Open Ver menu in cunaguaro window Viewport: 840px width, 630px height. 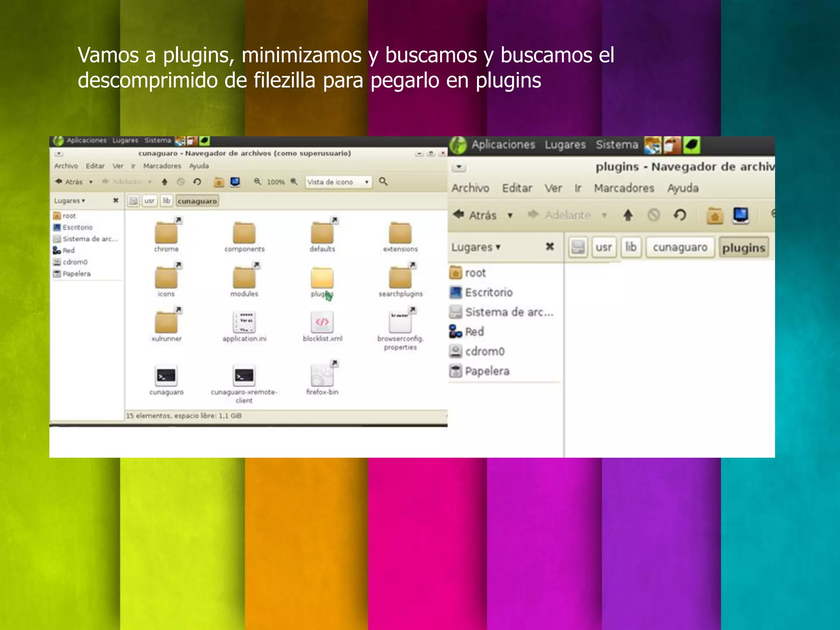(118, 166)
